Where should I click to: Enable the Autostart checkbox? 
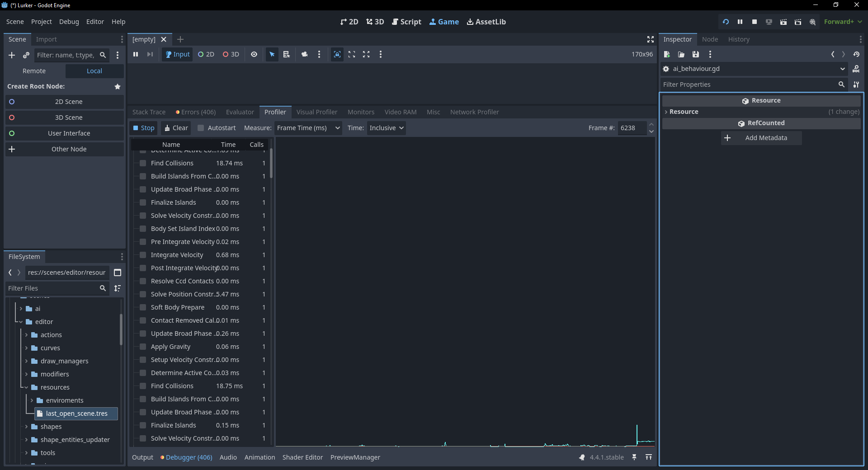tap(201, 128)
